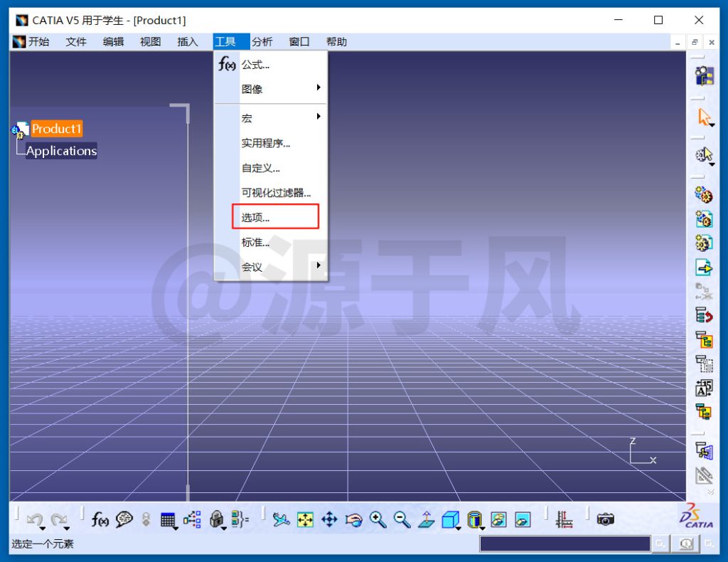
Task: Open the 分析 menu
Action: 262,42
